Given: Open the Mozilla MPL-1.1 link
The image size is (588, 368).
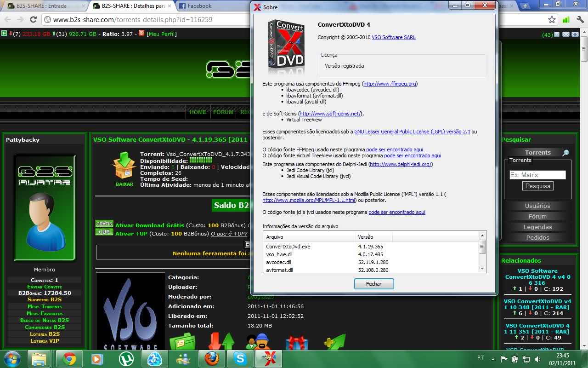Looking at the screenshot, I should click(x=309, y=200).
